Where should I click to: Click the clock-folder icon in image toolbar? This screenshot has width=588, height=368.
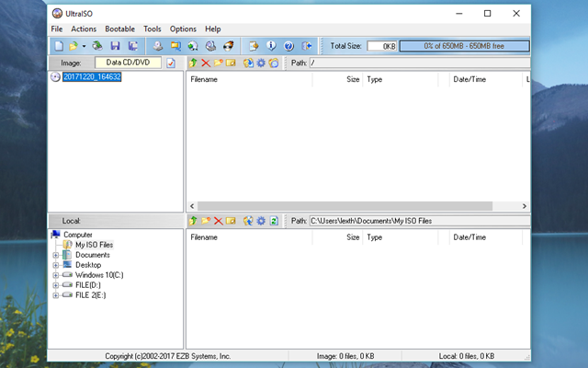pos(274,63)
